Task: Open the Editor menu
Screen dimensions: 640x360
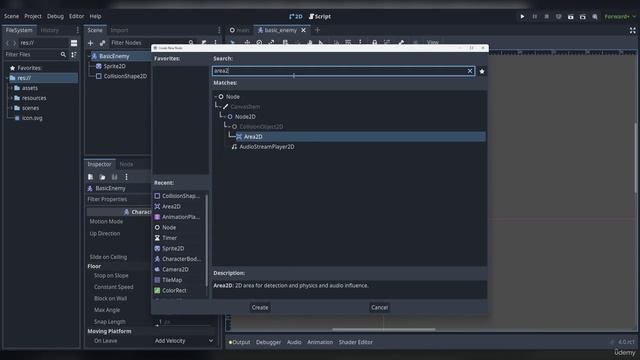Action: [x=76, y=16]
